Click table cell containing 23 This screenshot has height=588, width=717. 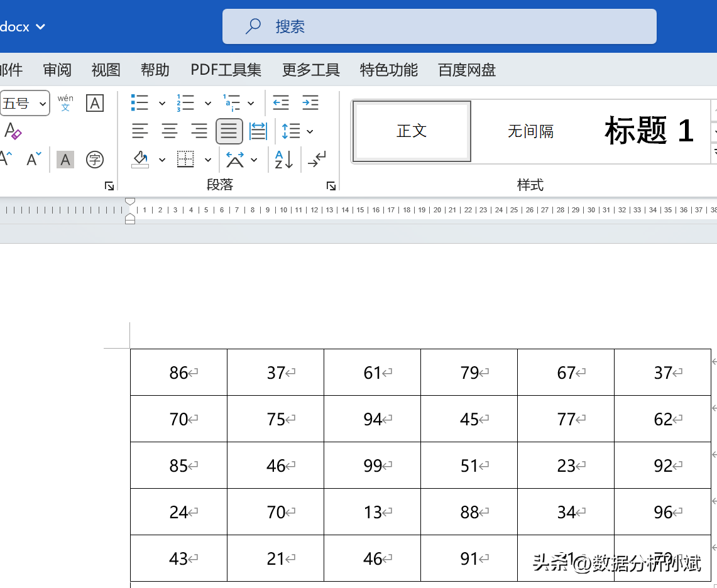pos(566,465)
